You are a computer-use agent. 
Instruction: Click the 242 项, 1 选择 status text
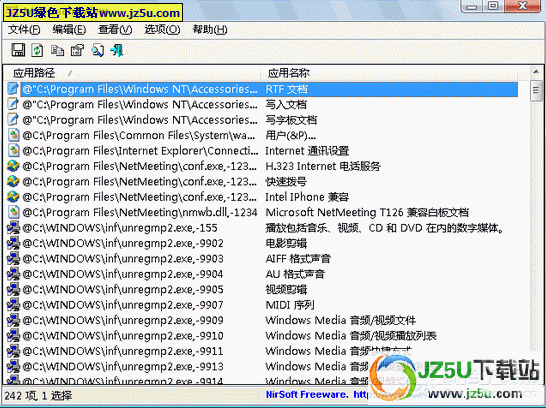[38, 395]
